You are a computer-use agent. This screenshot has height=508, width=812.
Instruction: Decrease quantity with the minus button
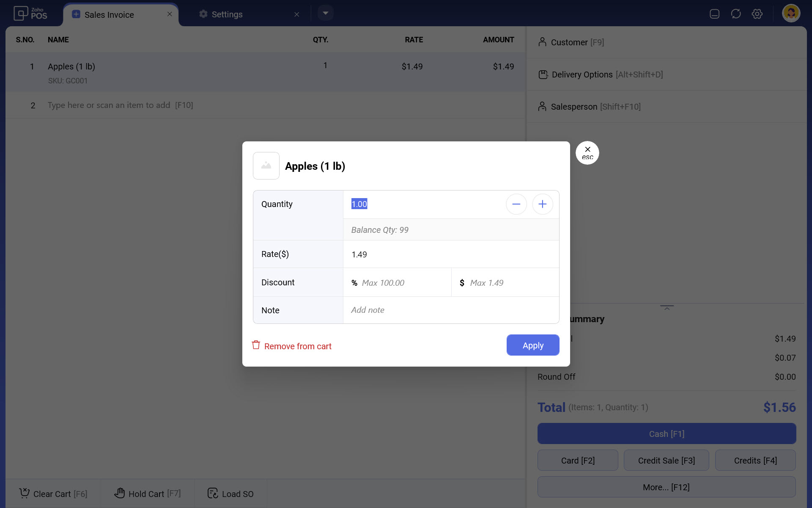pos(516,204)
